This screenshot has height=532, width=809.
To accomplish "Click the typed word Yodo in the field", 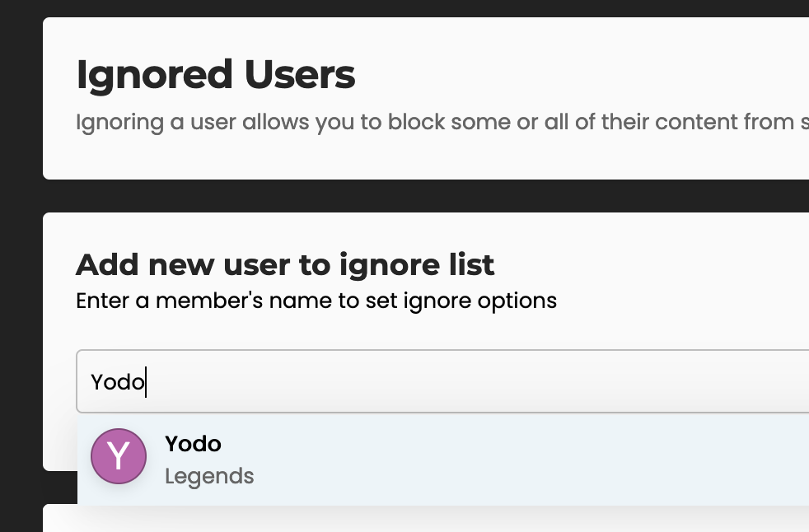I will click(118, 382).
